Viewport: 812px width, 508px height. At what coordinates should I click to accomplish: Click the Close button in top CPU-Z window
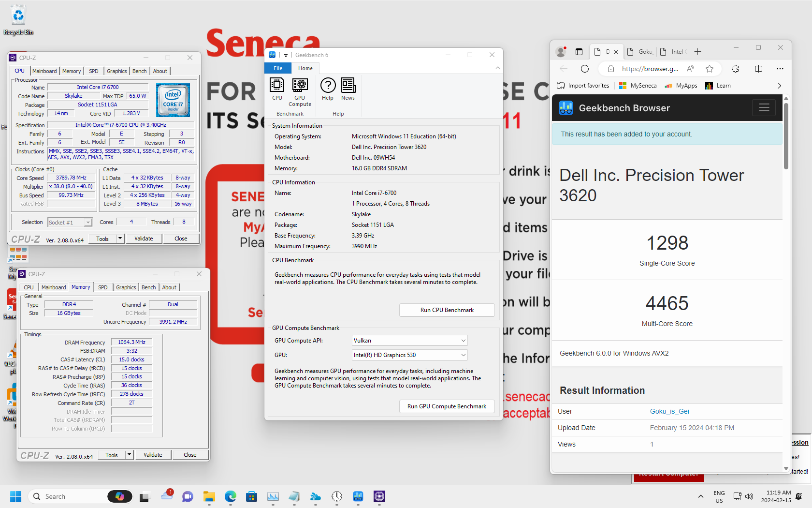pos(181,239)
